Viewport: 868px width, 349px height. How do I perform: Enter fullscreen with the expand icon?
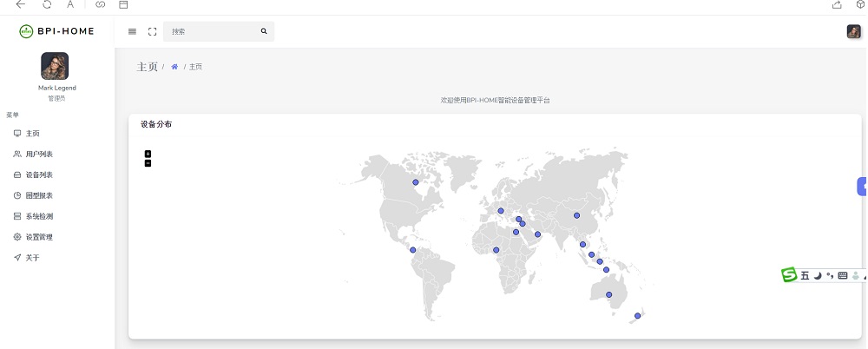click(x=152, y=31)
